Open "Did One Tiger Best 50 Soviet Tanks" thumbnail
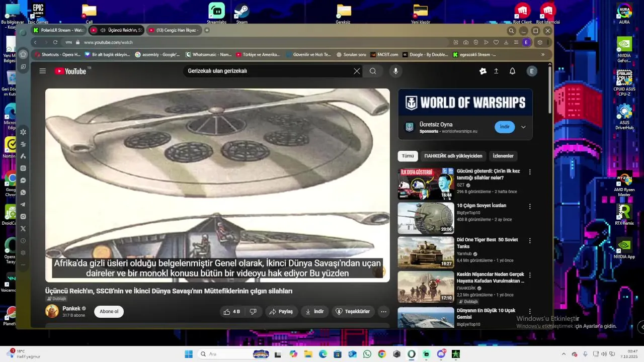Viewport: 644px width, 362px height. point(426,252)
